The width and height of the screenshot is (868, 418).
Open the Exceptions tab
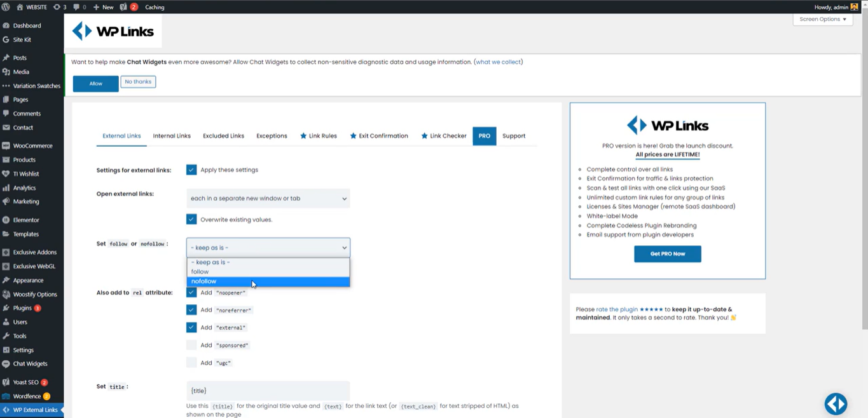coord(272,136)
